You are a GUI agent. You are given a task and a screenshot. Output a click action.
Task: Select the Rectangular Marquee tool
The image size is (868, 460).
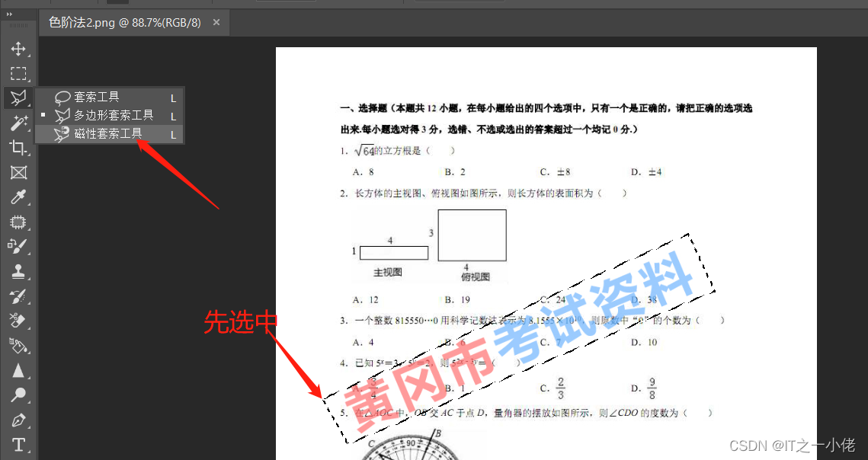(x=18, y=73)
